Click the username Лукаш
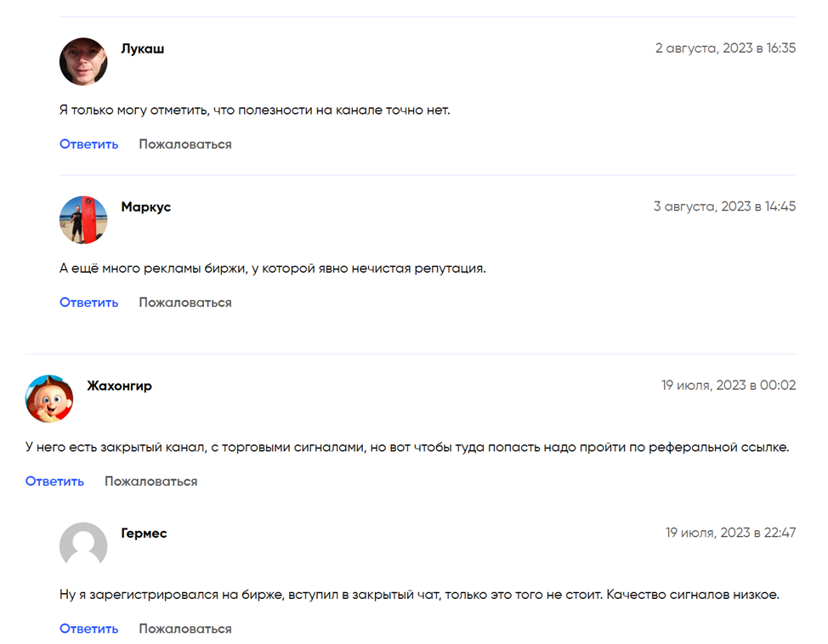 143,48
